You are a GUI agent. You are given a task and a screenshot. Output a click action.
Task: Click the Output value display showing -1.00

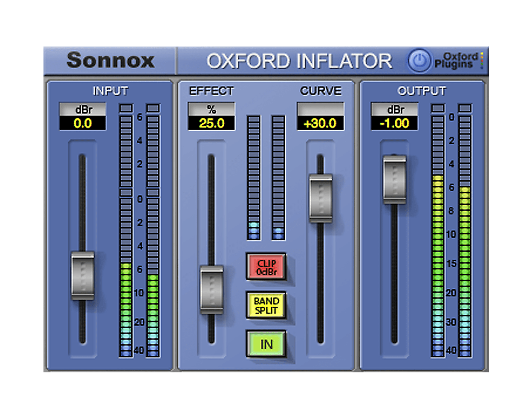(395, 124)
